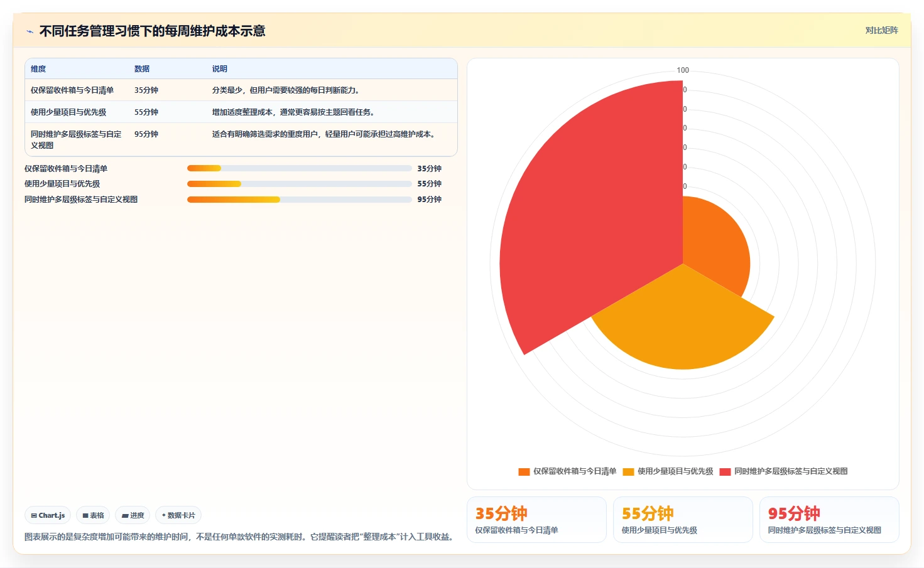
Task: Click the 表格 tag chip
Action: [93, 515]
